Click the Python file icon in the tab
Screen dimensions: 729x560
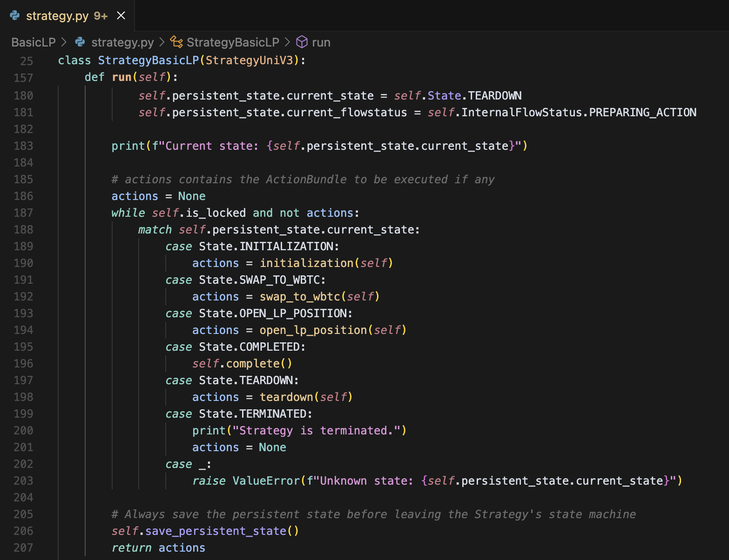coord(15,16)
